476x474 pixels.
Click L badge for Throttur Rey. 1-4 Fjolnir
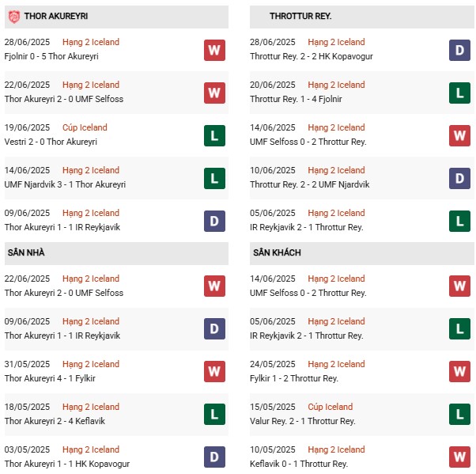459,93
